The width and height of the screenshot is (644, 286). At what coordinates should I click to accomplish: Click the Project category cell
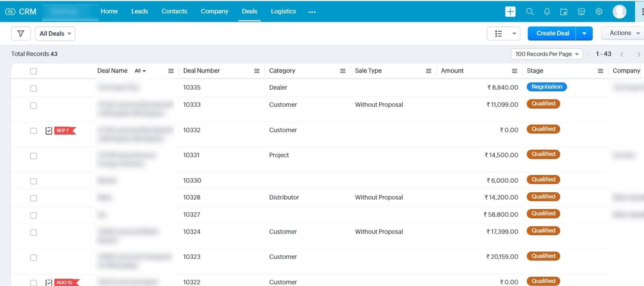coord(279,155)
